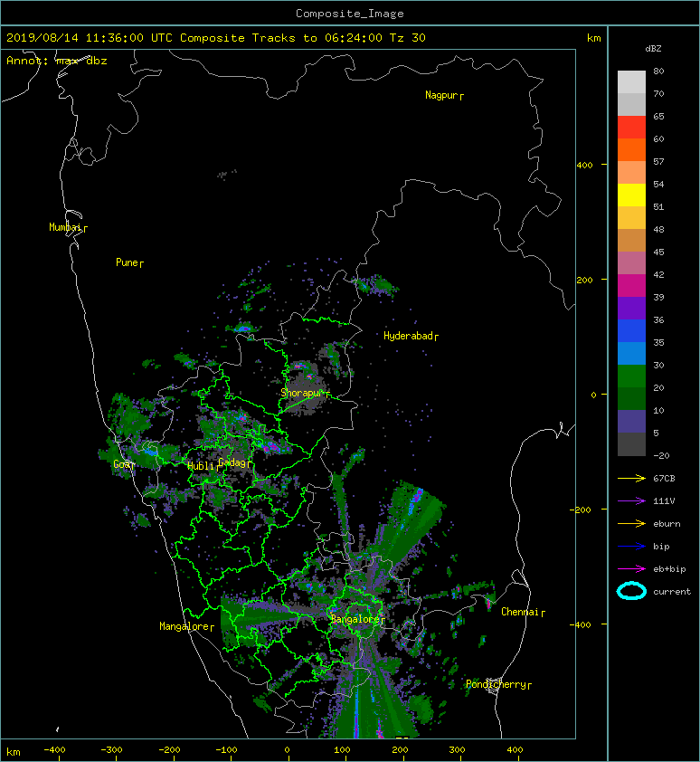Click the eburn arrow legend icon

point(631,523)
